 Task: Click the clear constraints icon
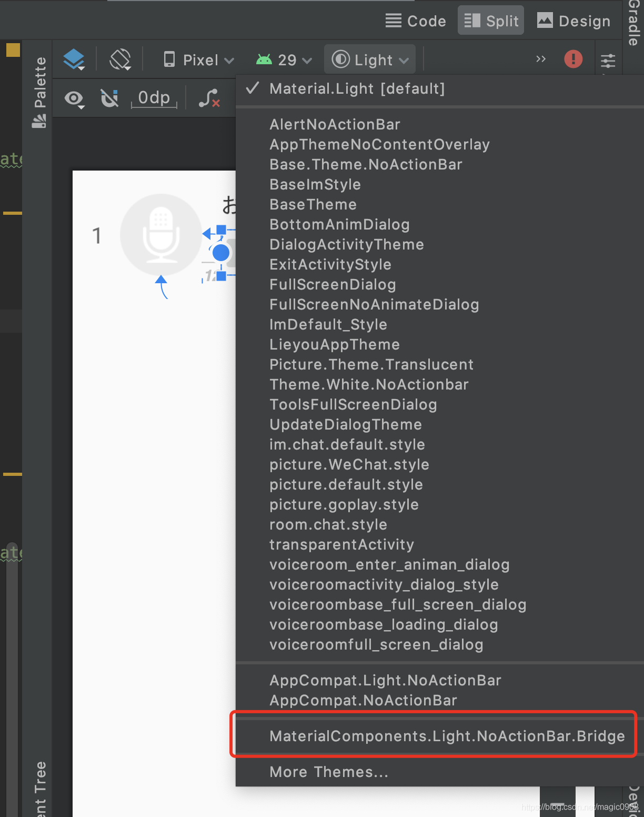point(209,98)
